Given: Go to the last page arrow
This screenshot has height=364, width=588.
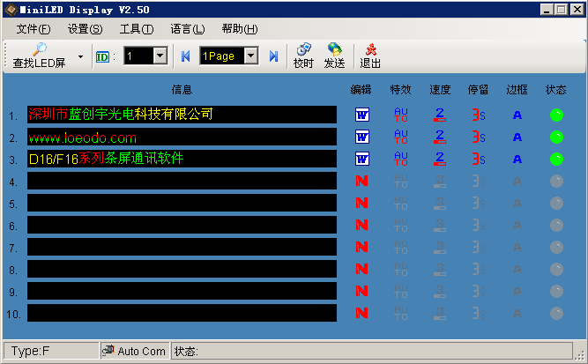Looking at the screenshot, I should point(274,56).
